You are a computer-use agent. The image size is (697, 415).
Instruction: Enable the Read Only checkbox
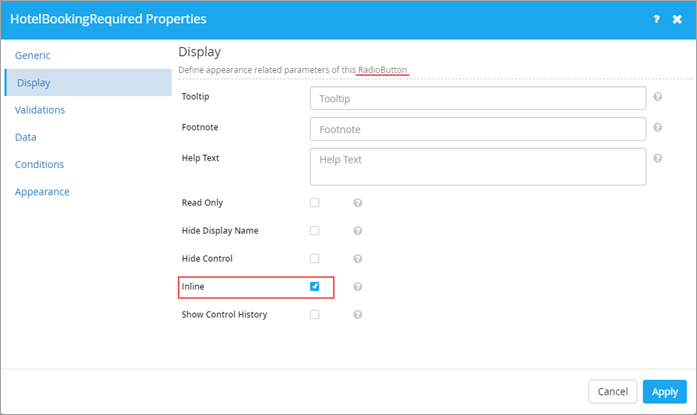tap(314, 203)
